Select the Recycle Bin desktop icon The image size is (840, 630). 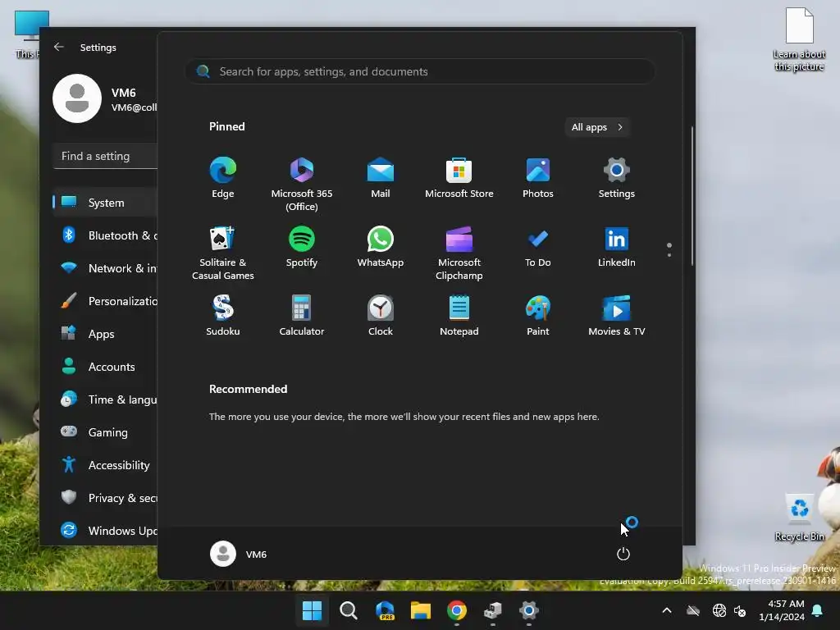coord(799,518)
